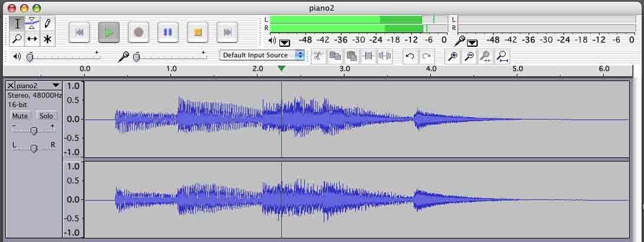
Task: Choose the Draw pencil tool
Action: [47, 24]
